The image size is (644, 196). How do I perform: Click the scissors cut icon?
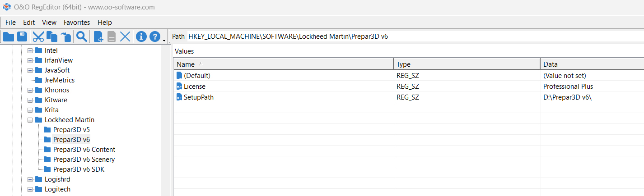click(x=38, y=36)
